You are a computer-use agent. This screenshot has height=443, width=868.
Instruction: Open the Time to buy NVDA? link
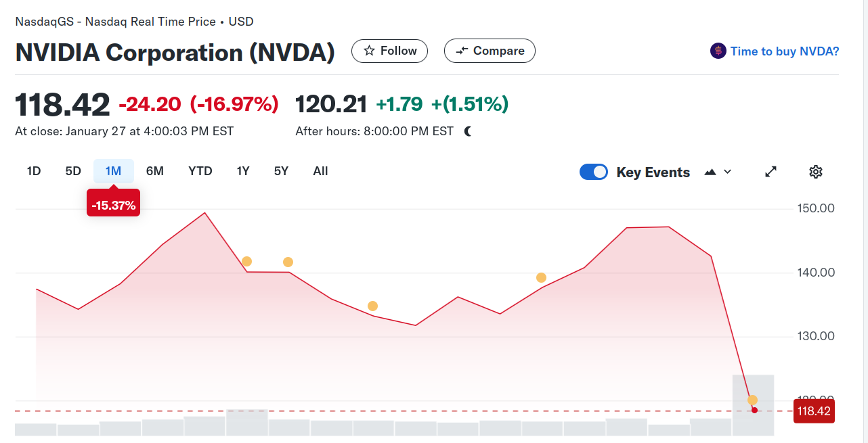[785, 51]
